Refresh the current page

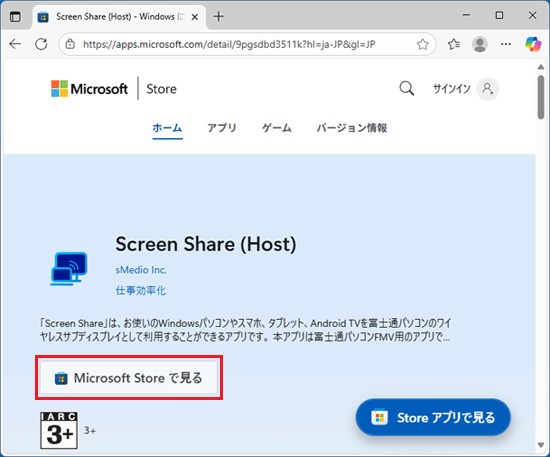(x=41, y=44)
